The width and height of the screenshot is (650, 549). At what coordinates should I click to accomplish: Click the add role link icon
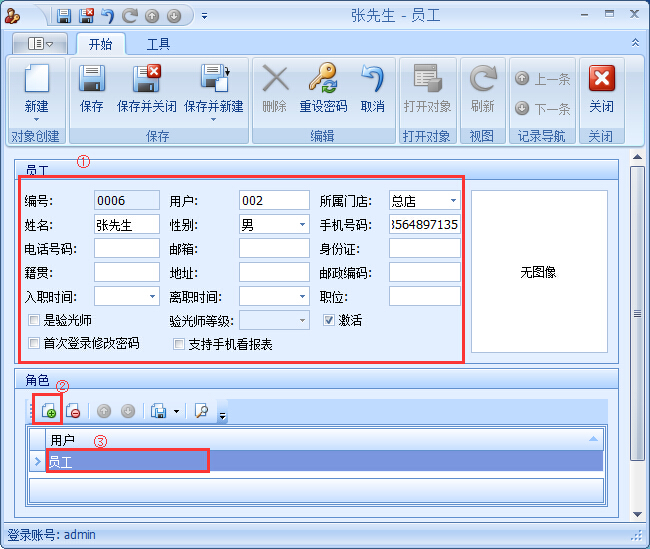point(49,411)
